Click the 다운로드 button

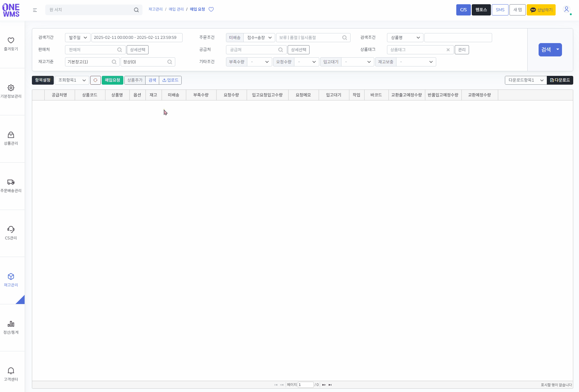[x=560, y=80]
